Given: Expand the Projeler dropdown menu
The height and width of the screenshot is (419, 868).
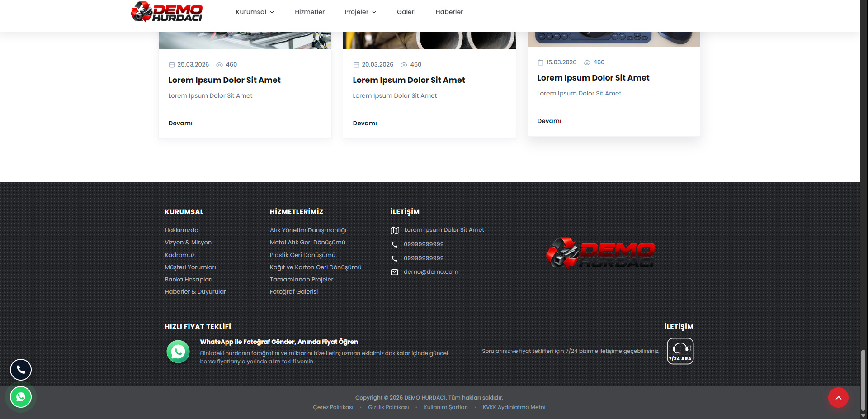Looking at the screenshot, I should (x=360, y=12).
